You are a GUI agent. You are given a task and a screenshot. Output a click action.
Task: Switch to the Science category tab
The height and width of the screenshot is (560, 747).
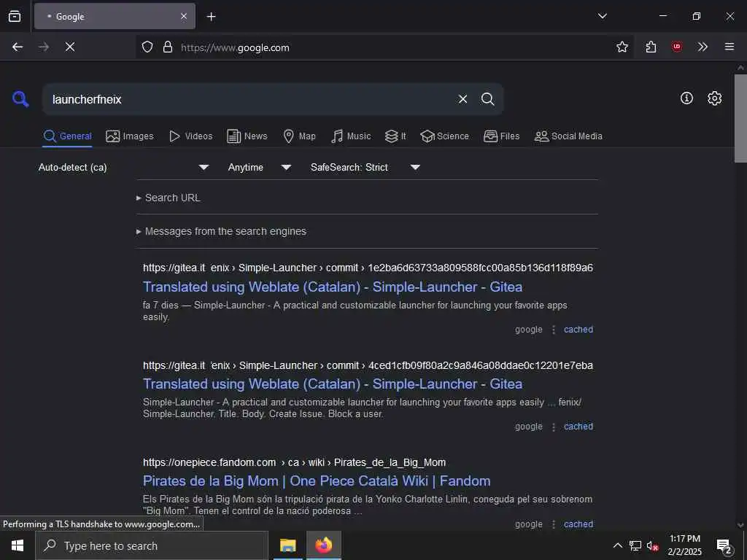coord(445,136)
